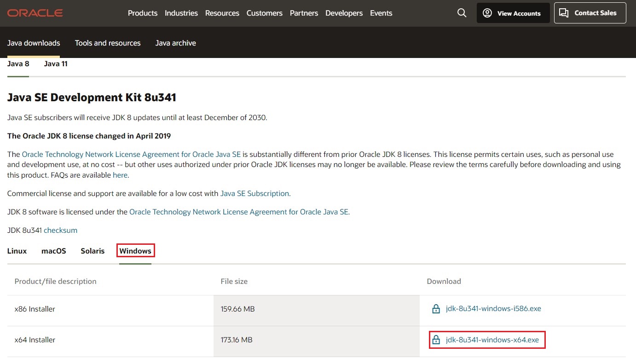The height and width of the screenshot is (364, 636).
Task: Open the Customers menu
Action: pyautogui.click(x=265, y=13)
